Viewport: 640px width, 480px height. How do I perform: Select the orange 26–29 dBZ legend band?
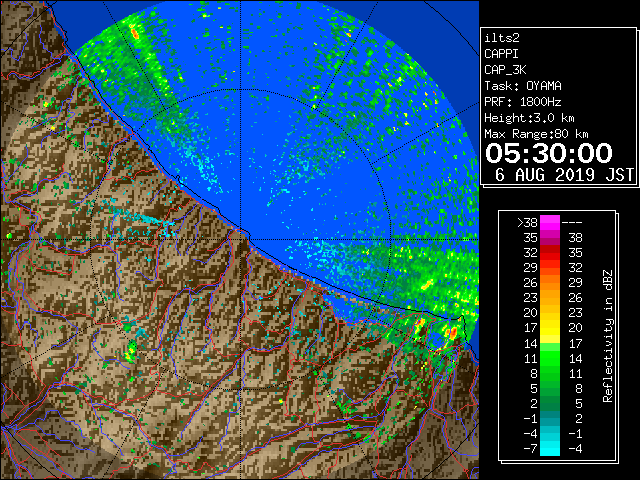tap(550, 282)
